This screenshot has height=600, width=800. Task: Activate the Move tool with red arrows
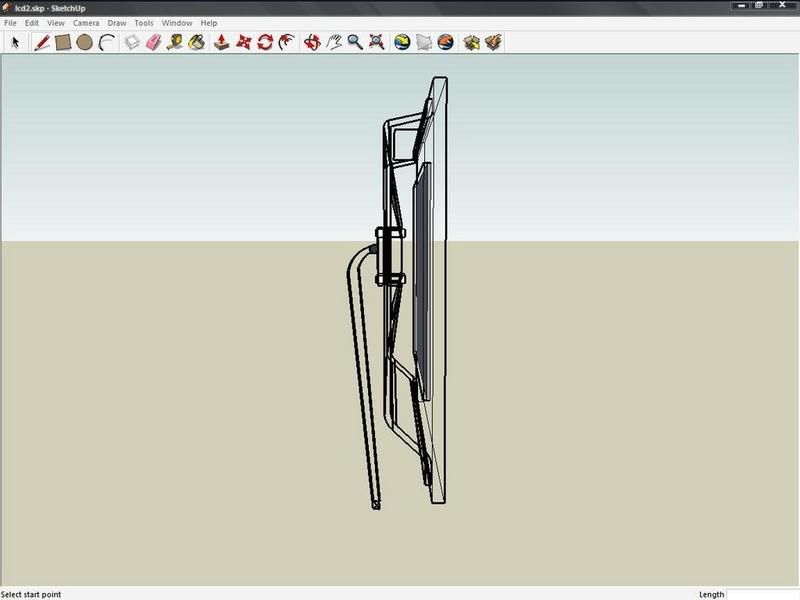tap(243, 42)
